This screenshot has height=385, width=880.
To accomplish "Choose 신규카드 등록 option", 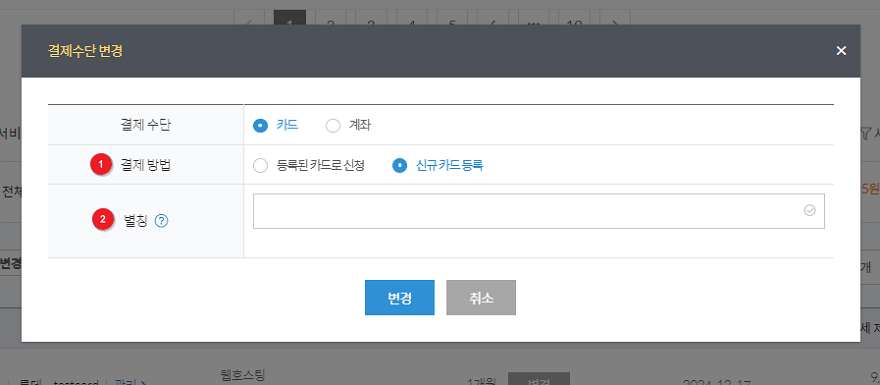I will coord(399,166).
